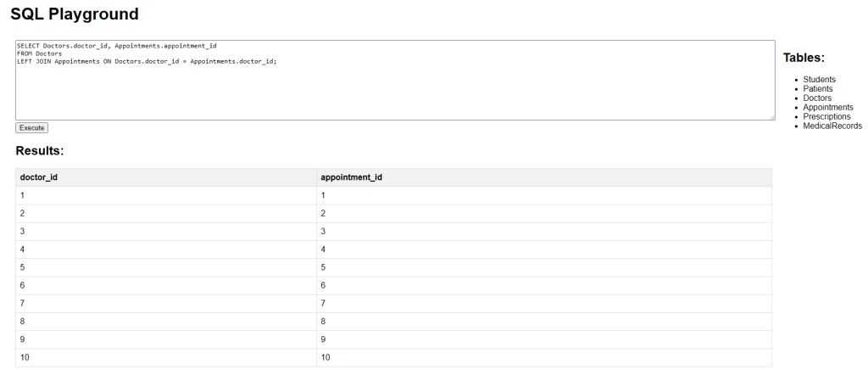Click the doctor_id cell with value 10

click(x=166, y=358)
